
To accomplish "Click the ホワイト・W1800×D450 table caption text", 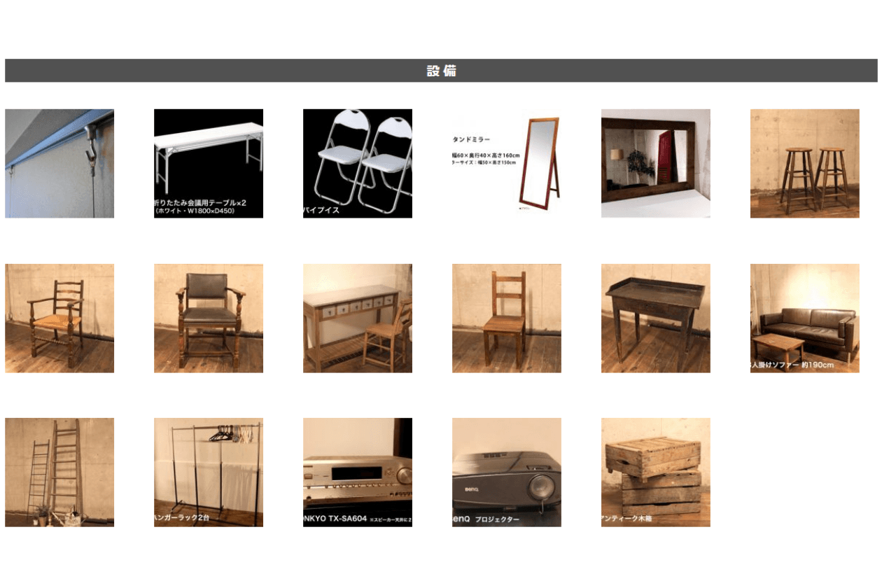I will [195, 211].
